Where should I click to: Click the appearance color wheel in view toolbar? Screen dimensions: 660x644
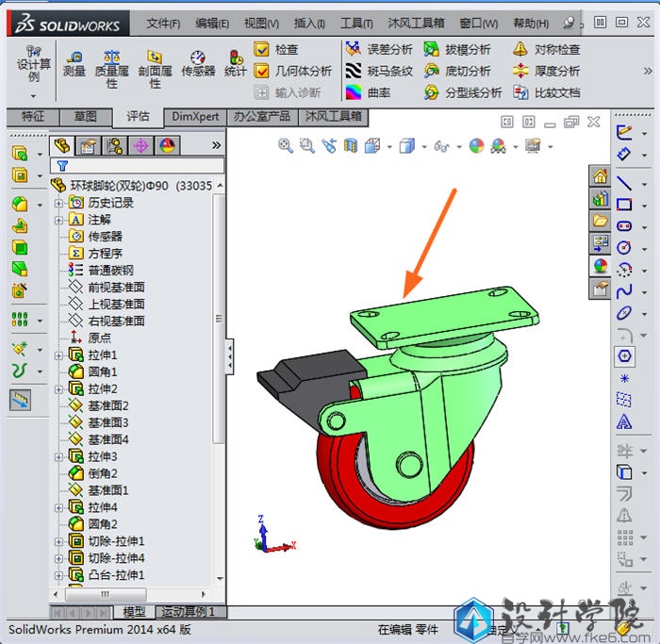pos(476,145)
